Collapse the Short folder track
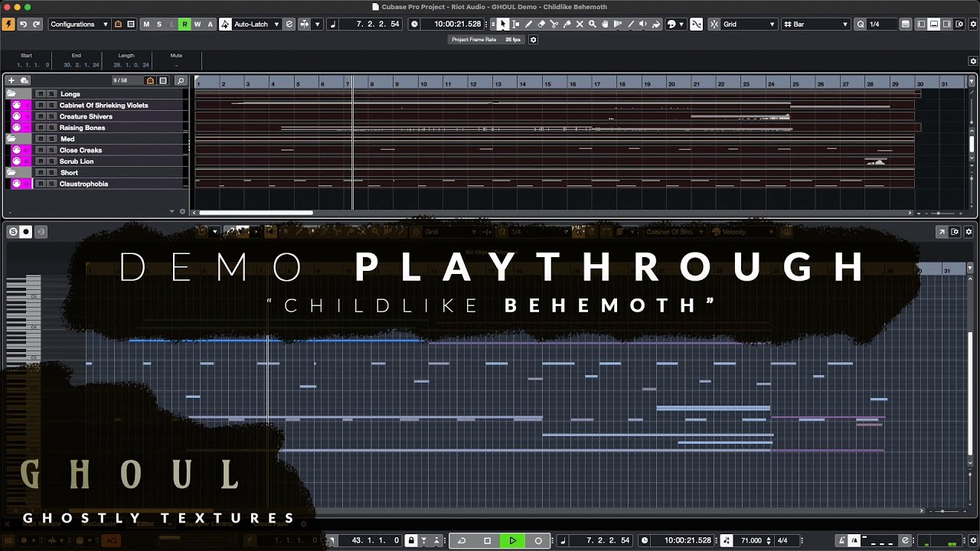 (11, 172)
